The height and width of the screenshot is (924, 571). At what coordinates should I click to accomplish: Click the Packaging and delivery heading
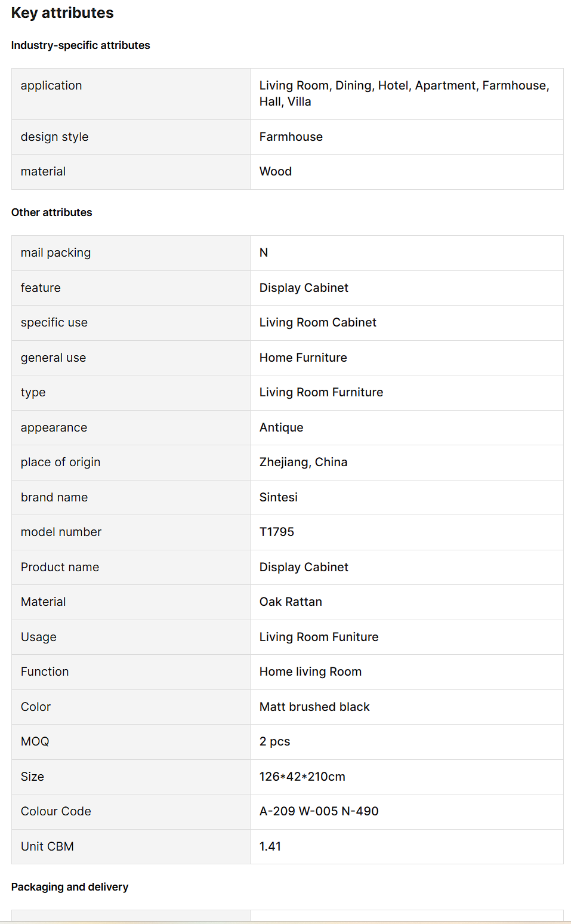pyautogui.click(x=70, y=887)
